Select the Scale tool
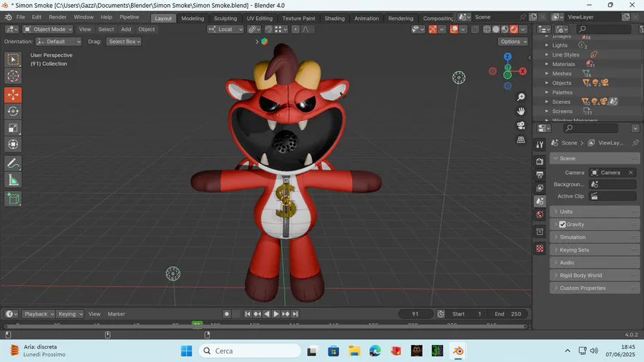The height and width of the screenshot is (362, 644). (x=13, y=128)
